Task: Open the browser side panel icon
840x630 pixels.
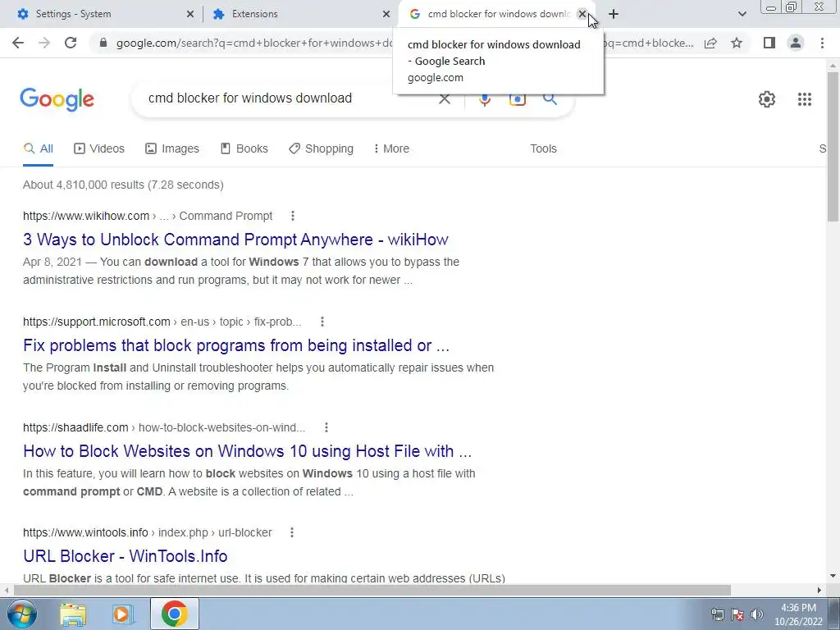Action: click(x=769, y=43)
